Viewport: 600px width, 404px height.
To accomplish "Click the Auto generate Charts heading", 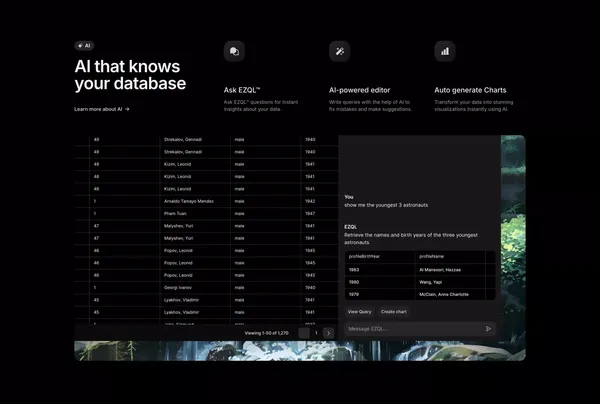I will [470, 90].
